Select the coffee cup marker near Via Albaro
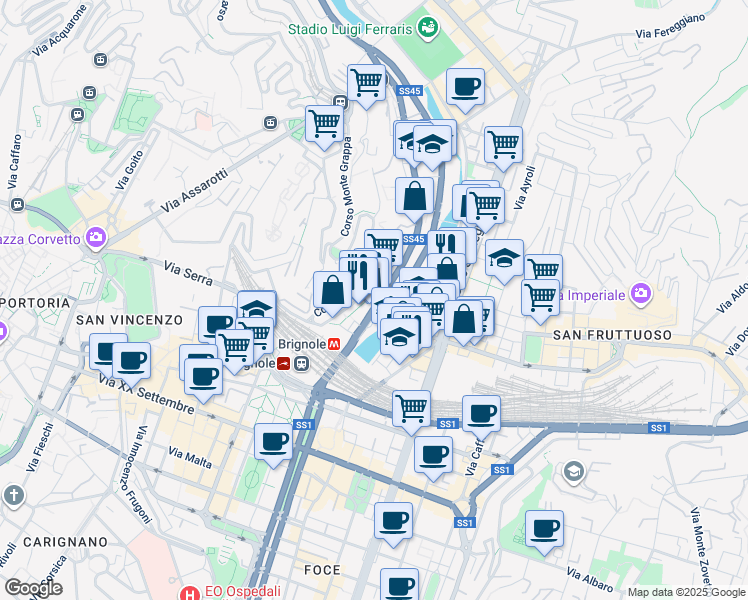This screenshot has width=748, height=600. tap(544, 529)
